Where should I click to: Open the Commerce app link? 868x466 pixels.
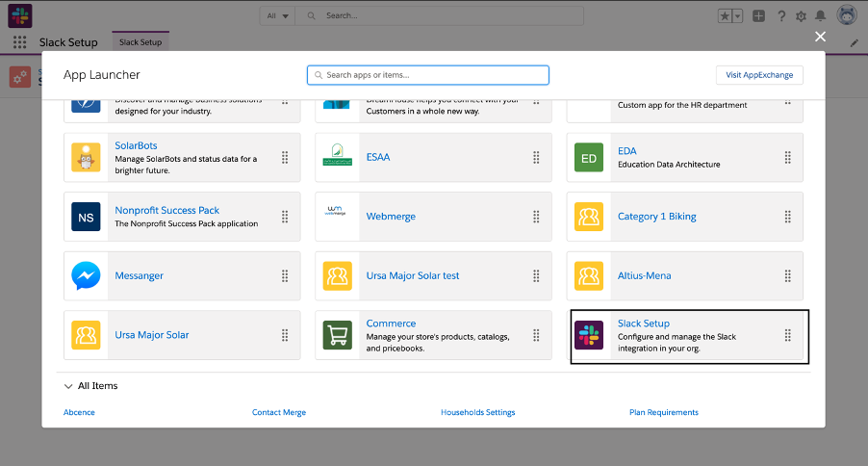[391, 324]
